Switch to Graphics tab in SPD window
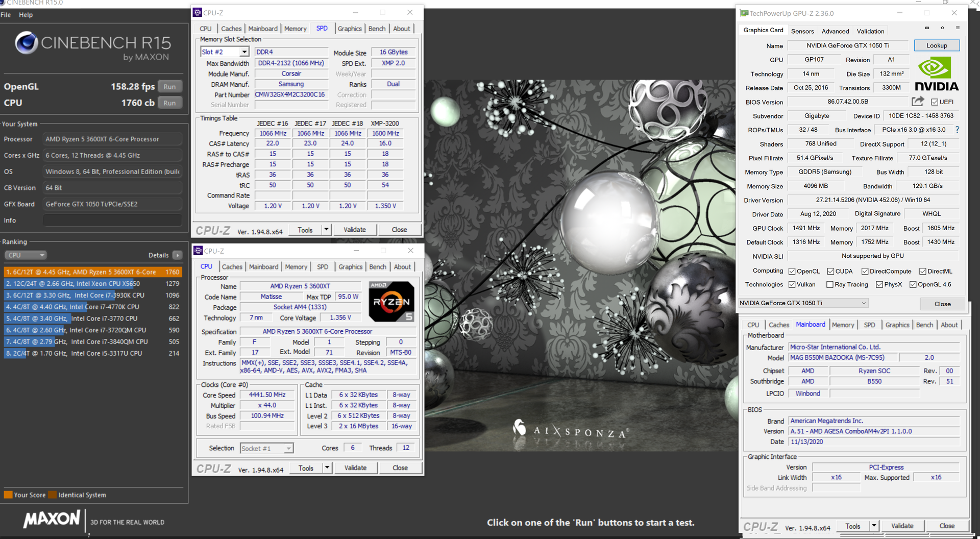Screen dimensions: 980x539 click(350, 29)
